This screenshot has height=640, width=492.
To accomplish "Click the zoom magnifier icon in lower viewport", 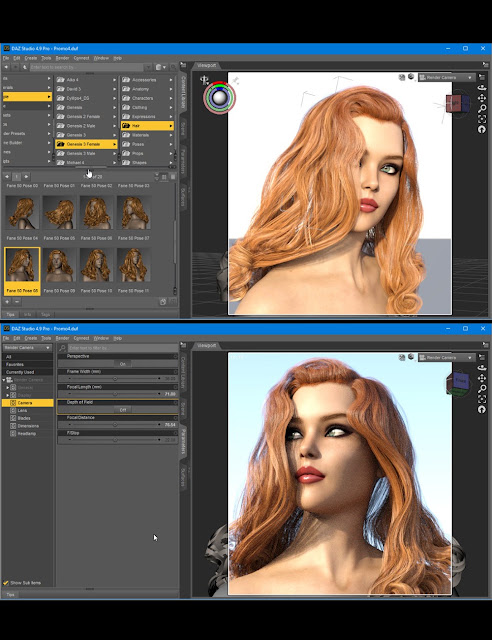I will click(x=482, y=389).
